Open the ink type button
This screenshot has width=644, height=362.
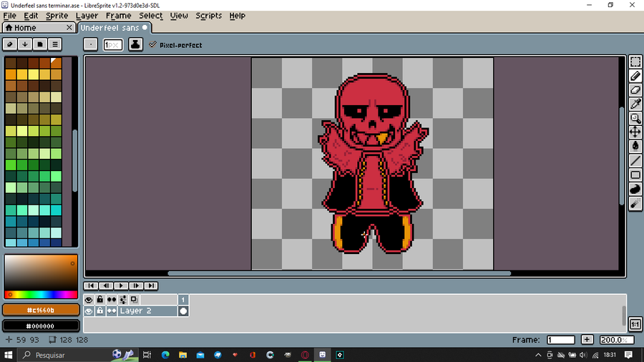[135, 44]
